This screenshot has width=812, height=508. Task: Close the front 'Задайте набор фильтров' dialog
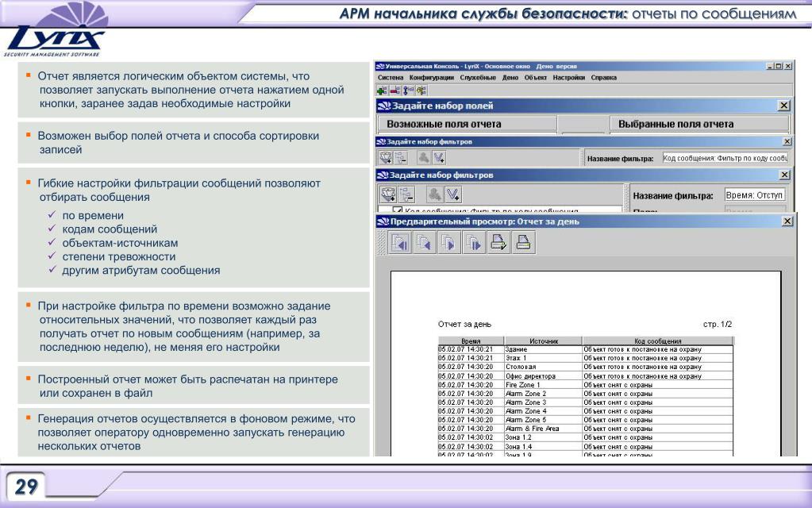click(x=784, y=175)
